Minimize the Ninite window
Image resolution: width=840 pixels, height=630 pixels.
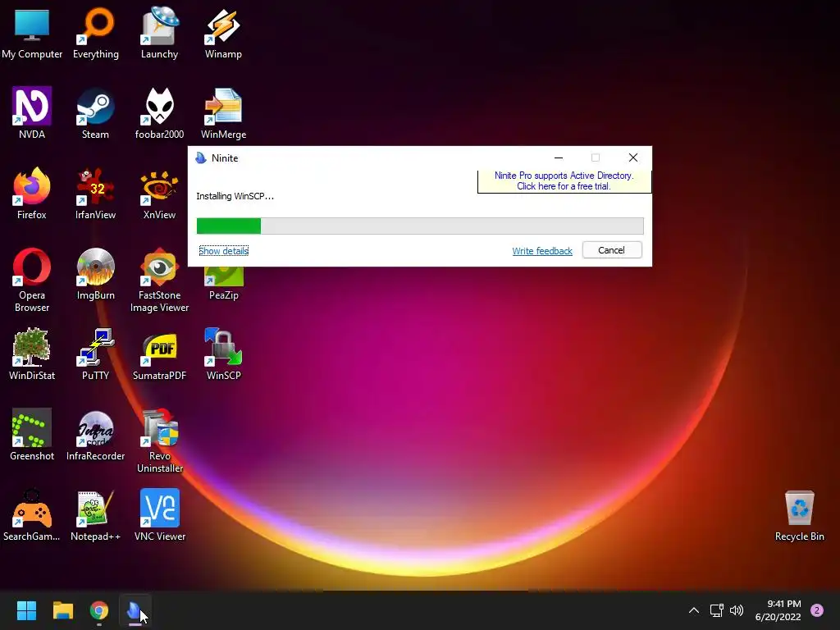point(558,157)
